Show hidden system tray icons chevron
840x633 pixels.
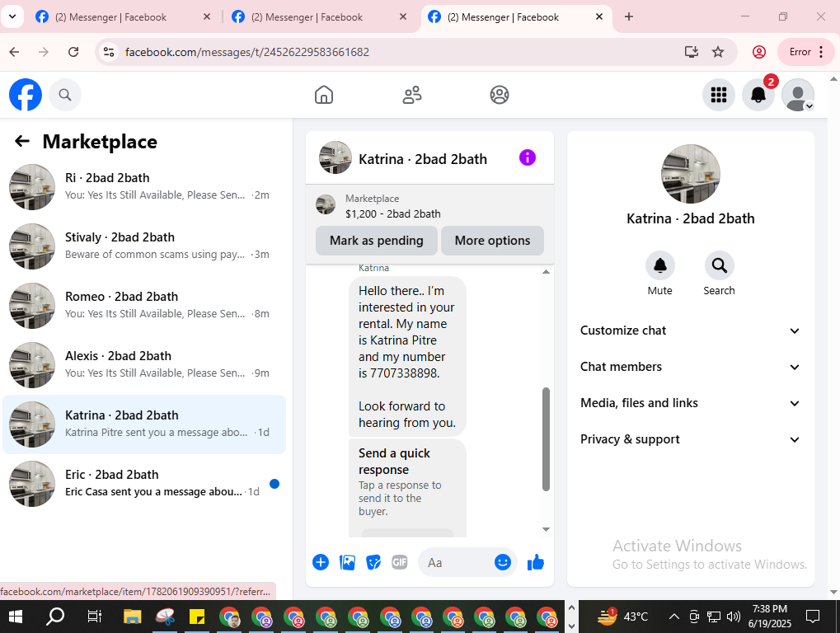click(674, 617)
